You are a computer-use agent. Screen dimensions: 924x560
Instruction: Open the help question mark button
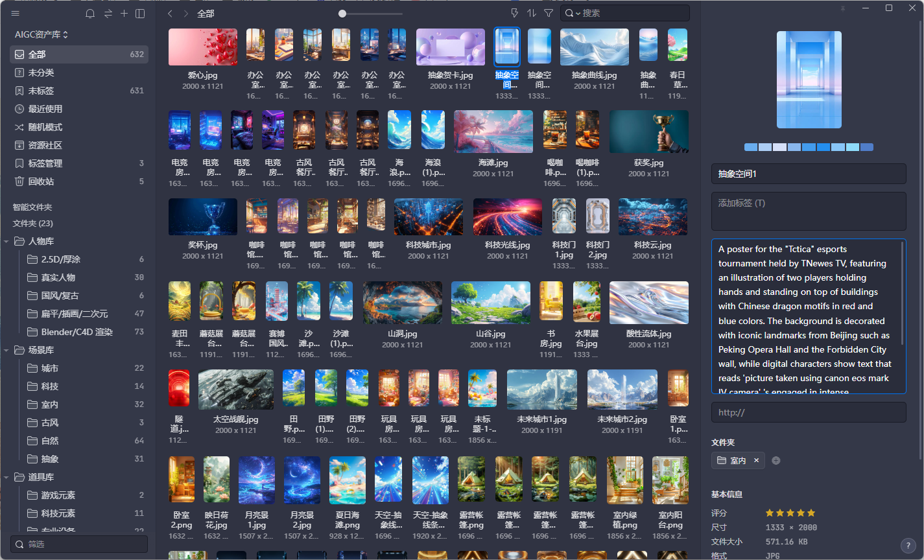pos(908,545)
